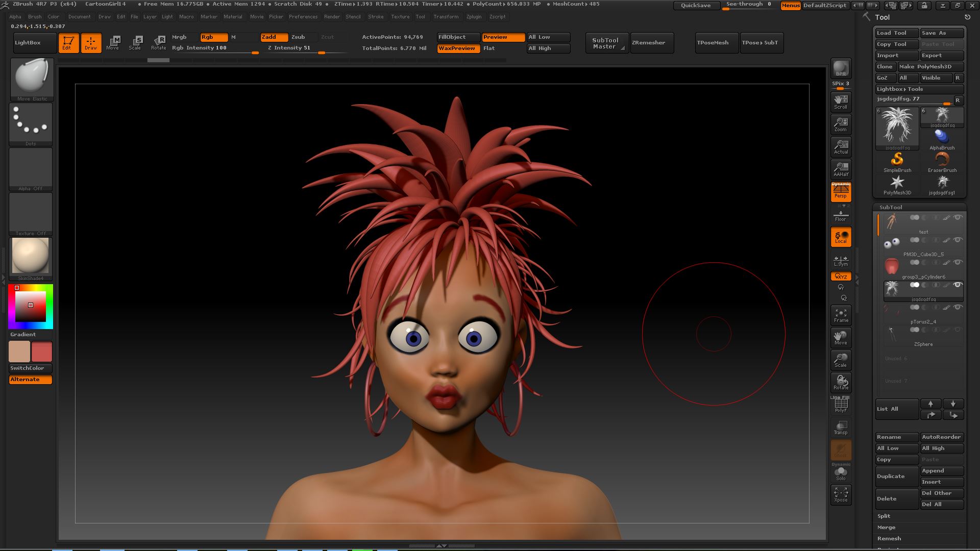The image size is (980, 551).
Task: Choose the Rotate transpose icon on top shelf
Action: (x=158, y=43)
